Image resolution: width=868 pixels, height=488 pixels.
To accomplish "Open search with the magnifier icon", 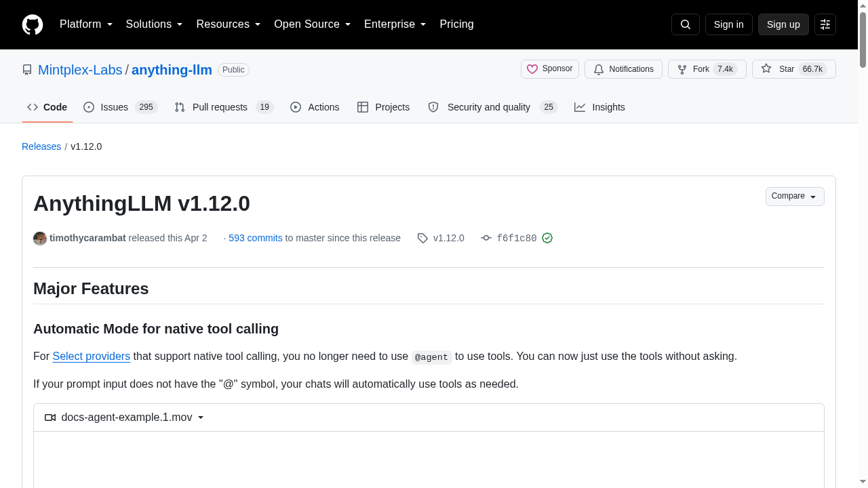I will click(x=685, y=24).
